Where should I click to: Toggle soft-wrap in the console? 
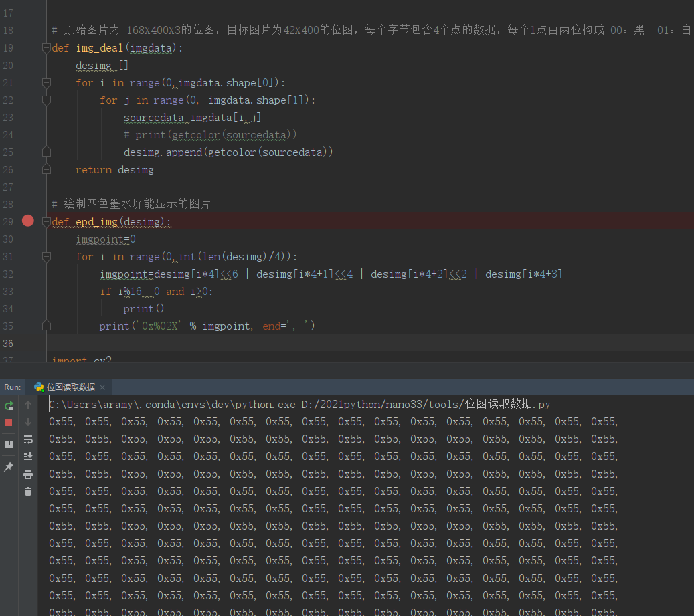click(x=28, y=439)
